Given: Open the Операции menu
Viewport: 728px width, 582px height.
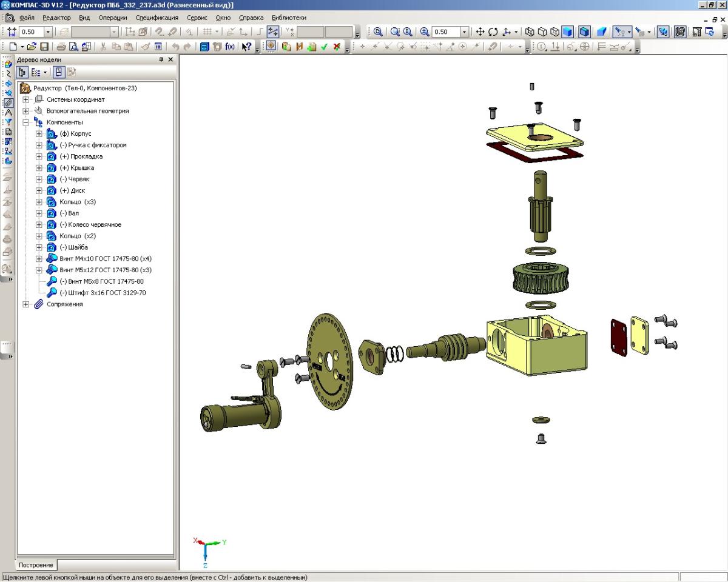Looking at the screenshot, I should [113, 18].
